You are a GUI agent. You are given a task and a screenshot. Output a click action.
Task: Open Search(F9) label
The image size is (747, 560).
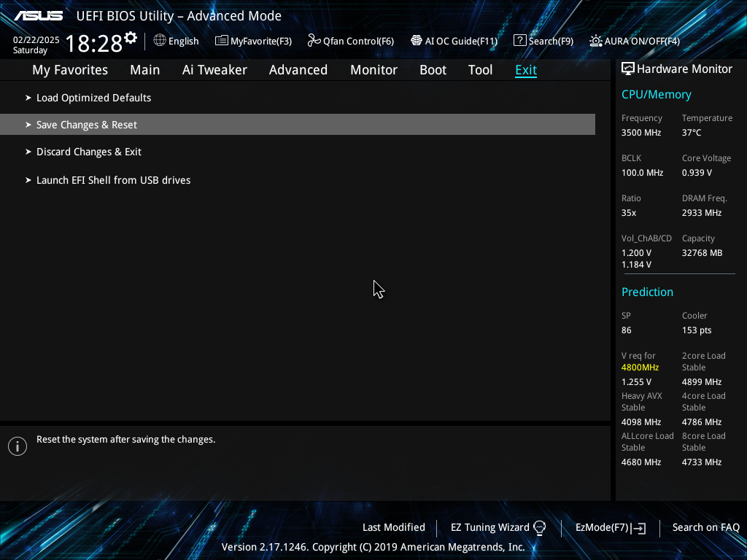pyautogui.click(x=551, y=42)
